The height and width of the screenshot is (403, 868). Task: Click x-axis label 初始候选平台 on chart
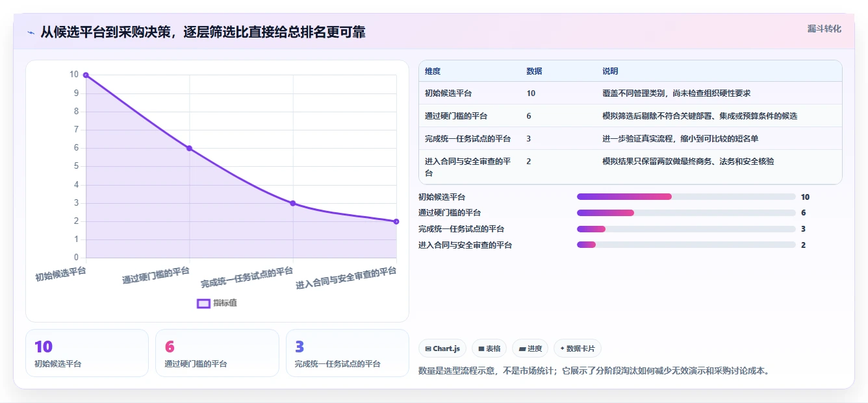pos(60,274)
